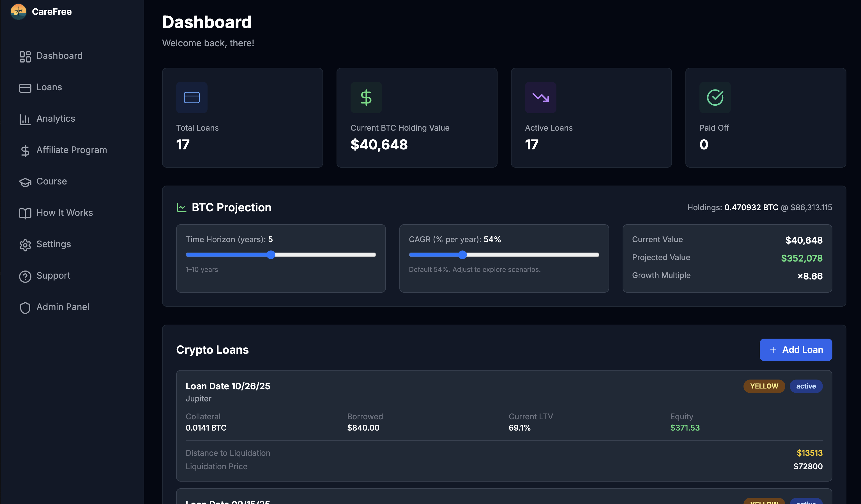The height and width of the screenshot is (504, 861).
Task: Open the Loan Date 10/26/25 card title
Action: tap(227, 386)
